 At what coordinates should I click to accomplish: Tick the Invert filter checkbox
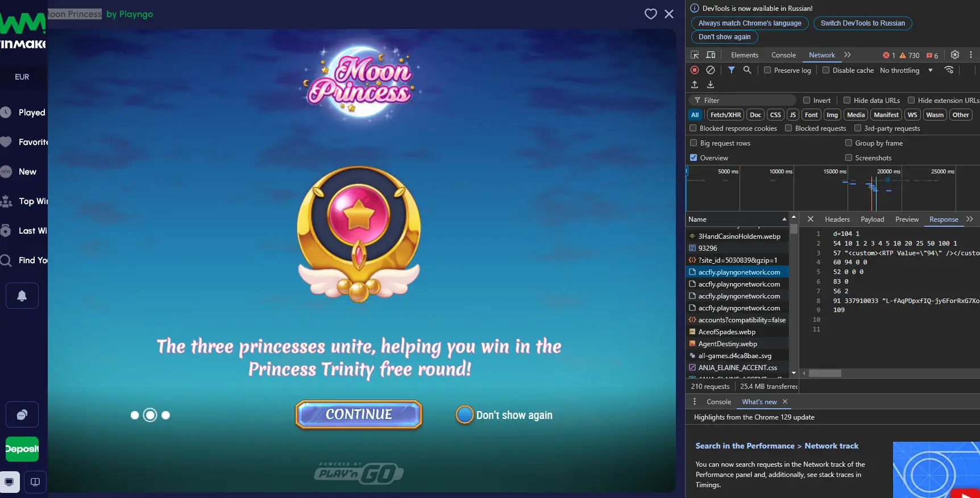tap(807, 100)
